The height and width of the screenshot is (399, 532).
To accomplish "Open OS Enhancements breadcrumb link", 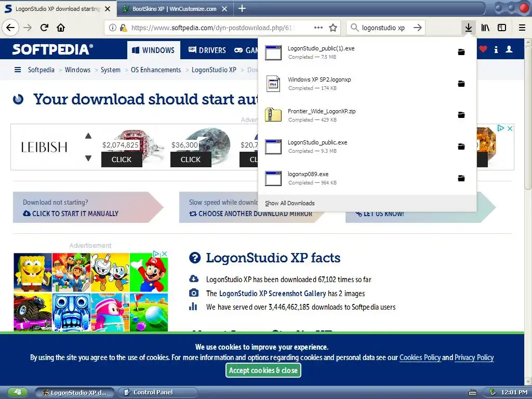I will click(x=156, y=70).
